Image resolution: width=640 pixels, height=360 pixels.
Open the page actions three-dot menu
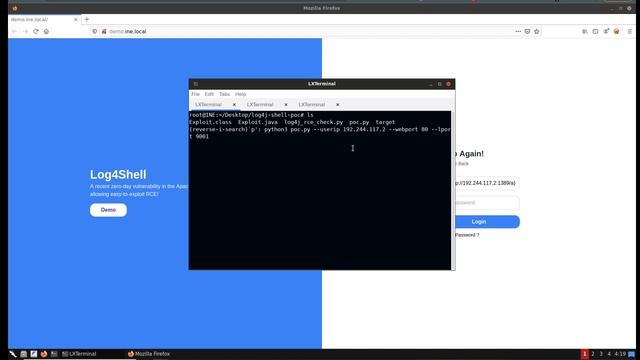click(x=518, y=31)
